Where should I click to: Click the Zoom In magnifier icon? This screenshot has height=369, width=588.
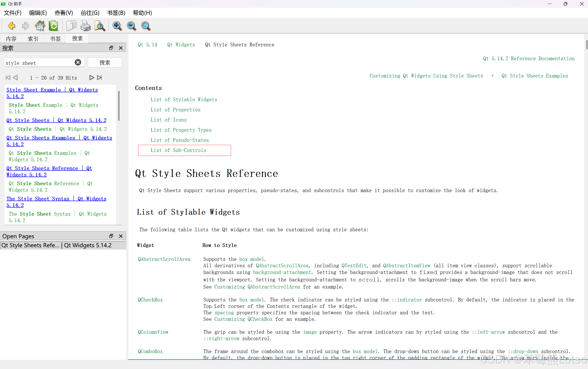pyautogui.click(x=117, y=26)
